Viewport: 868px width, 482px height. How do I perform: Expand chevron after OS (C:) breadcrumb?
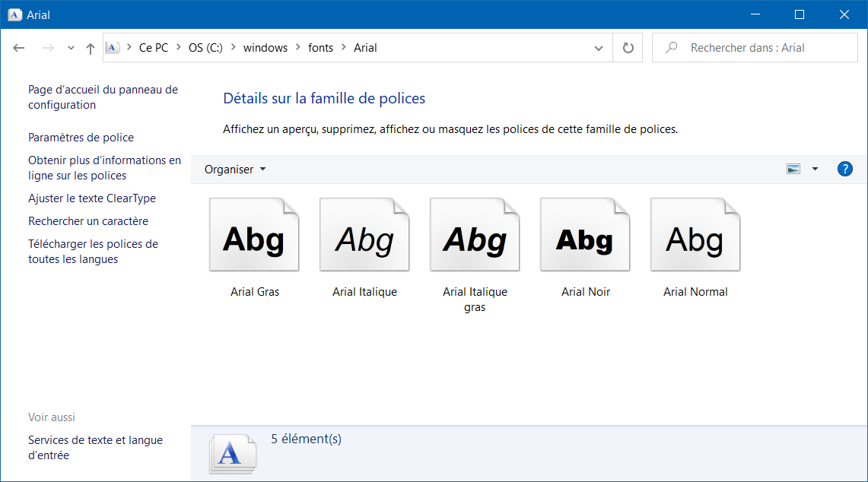(233, 48)
